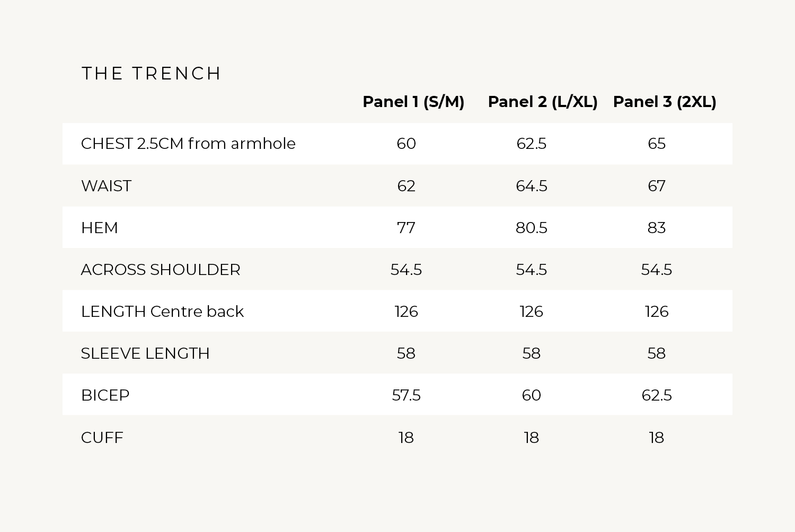Select hem value 77 for Panel 1
This screenshot has width=795, height=532.
click(x=406, y=228)
